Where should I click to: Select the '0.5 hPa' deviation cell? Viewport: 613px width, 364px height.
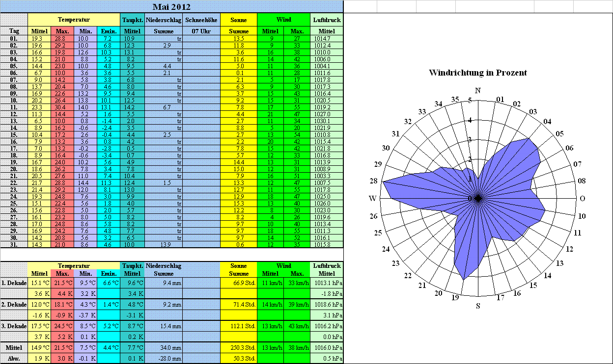coord(327,358)
